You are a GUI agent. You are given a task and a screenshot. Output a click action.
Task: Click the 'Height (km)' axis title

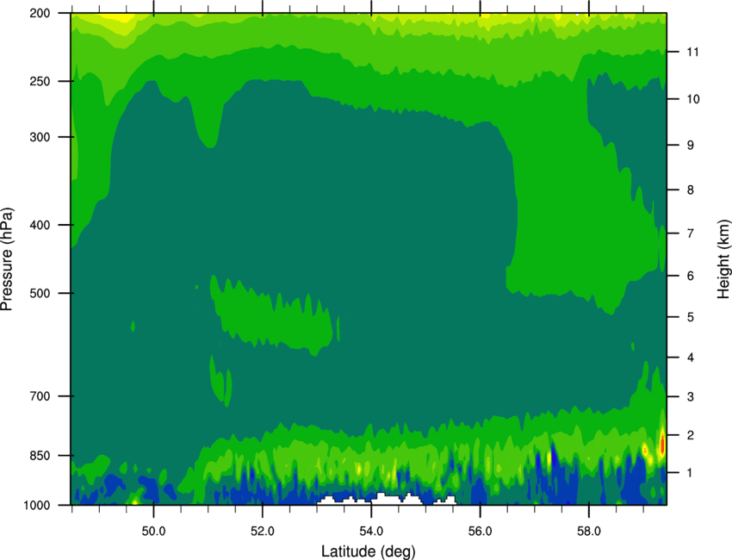coord(723,258)
